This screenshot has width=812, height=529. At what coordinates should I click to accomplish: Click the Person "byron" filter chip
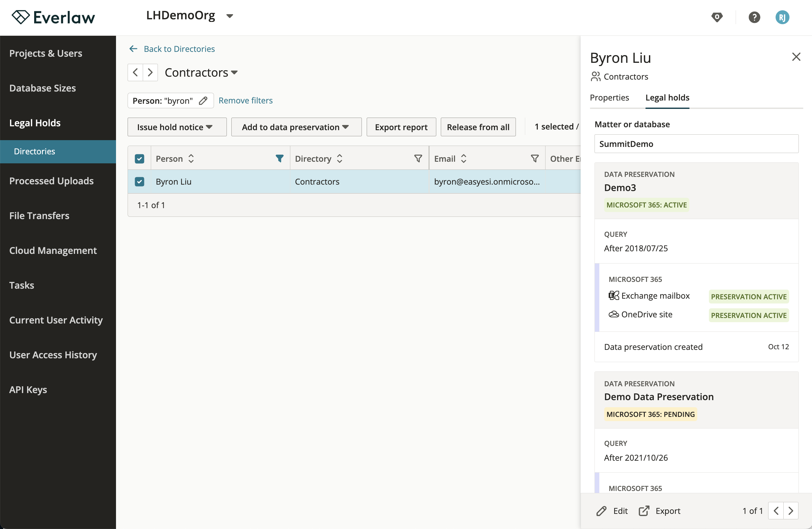click(x=170, y=101)
